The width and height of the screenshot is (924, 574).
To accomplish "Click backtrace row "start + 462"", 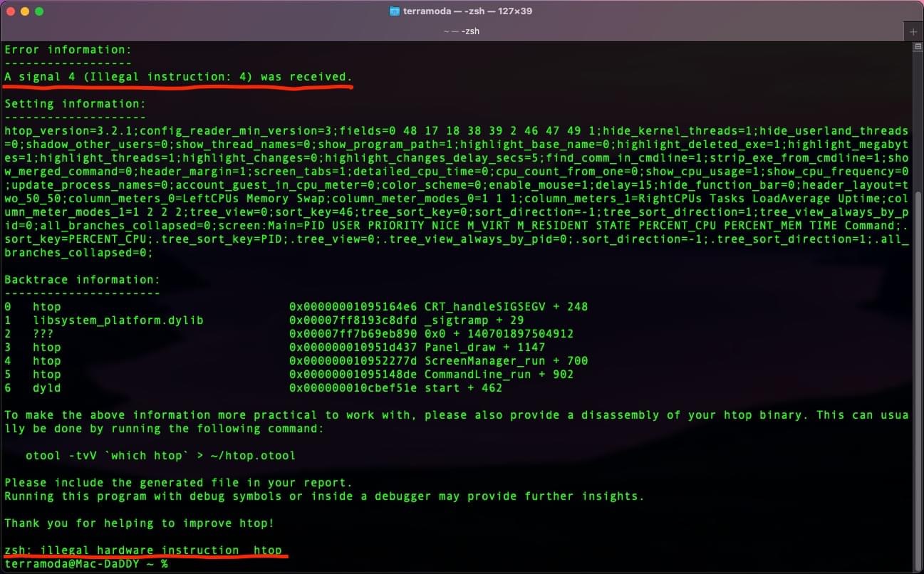I will click(463, 388).
